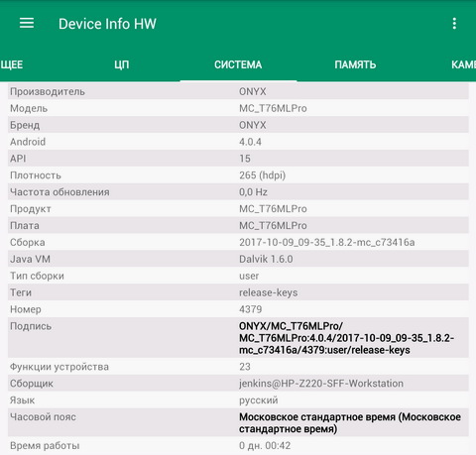
Task: Switch to the ПАМЯТЬ tab
Action: [355, 64]
